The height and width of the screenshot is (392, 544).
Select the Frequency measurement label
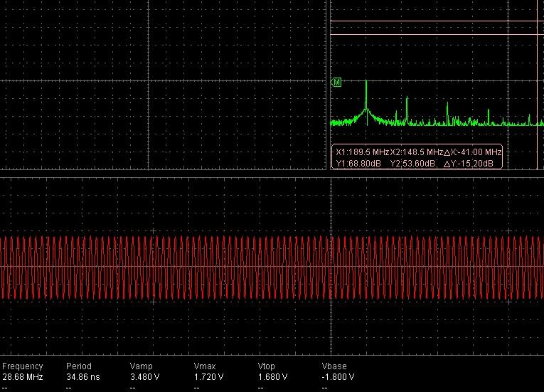click(x=23, y=367)
